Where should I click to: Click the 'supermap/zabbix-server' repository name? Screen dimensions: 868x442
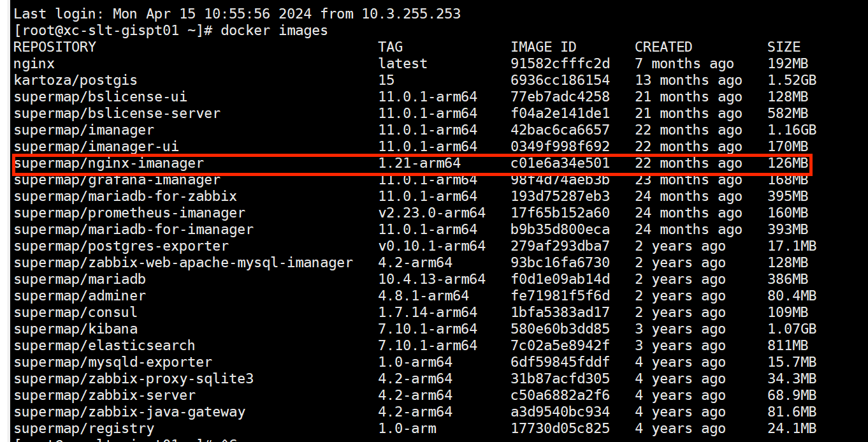[105, 395]
